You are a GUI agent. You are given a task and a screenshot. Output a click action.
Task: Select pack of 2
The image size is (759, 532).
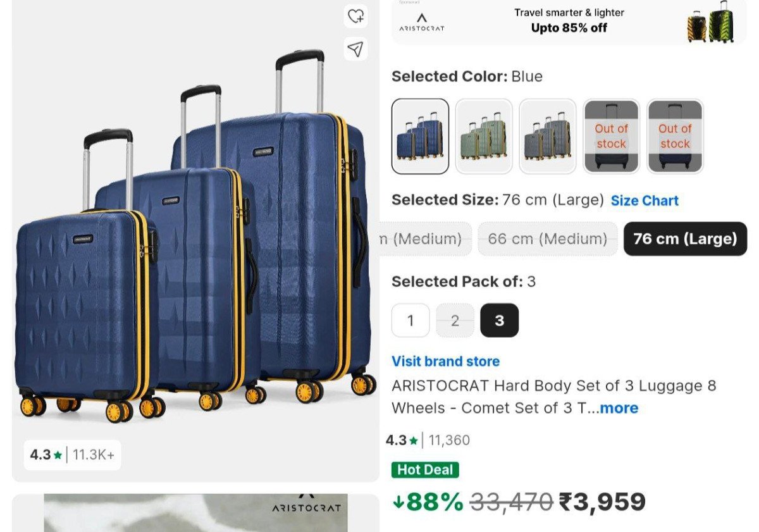(455, 321)
